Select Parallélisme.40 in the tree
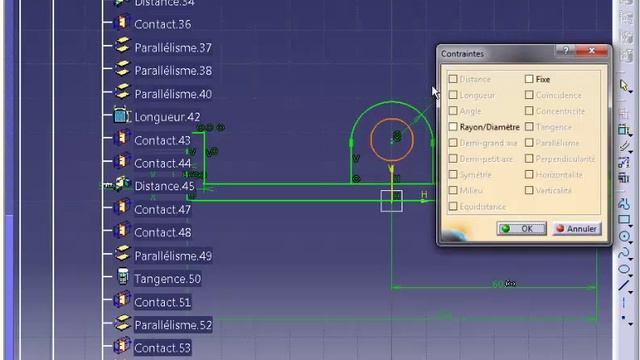640x360 pixels. tap(173, 94)
